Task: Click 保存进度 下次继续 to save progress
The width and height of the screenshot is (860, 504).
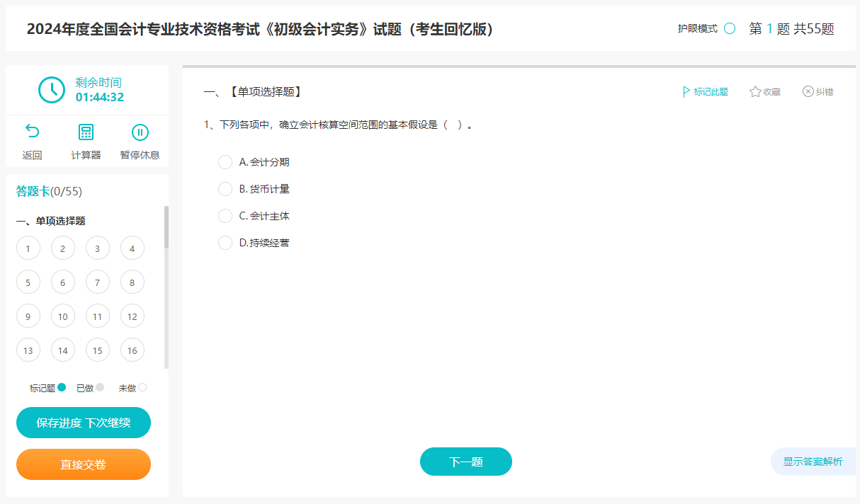Action: click(83, 422)
